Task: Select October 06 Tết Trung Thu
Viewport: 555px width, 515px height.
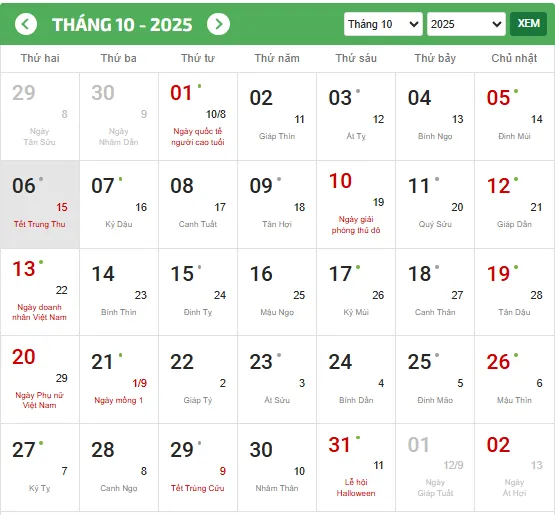Action: [40, 205]
